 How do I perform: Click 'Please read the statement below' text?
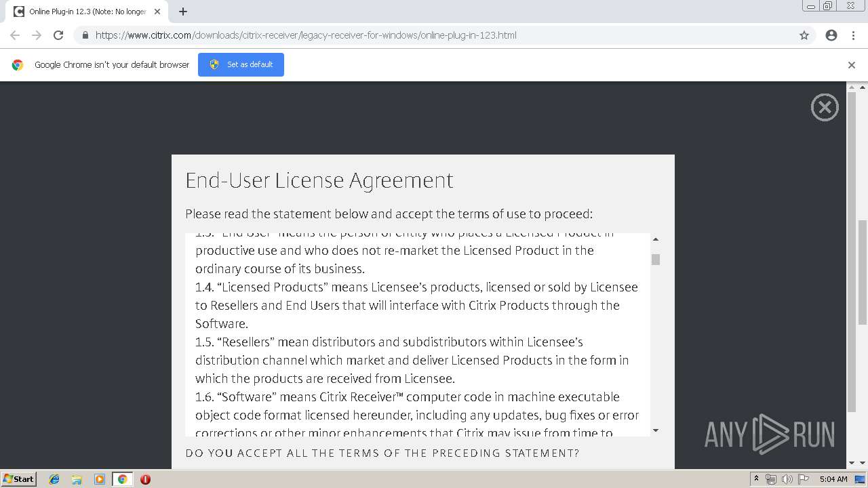point(389,214)
